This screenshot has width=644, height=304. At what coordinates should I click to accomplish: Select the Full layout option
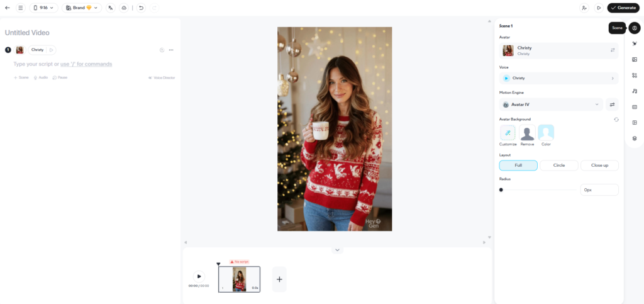[518, 165]
